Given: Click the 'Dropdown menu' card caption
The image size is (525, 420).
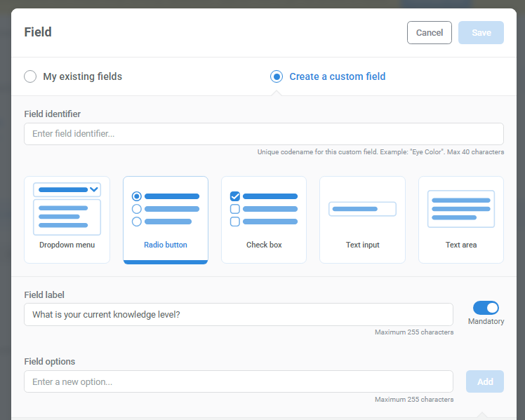Looking at the screenshot, I should tap(67, 245).
